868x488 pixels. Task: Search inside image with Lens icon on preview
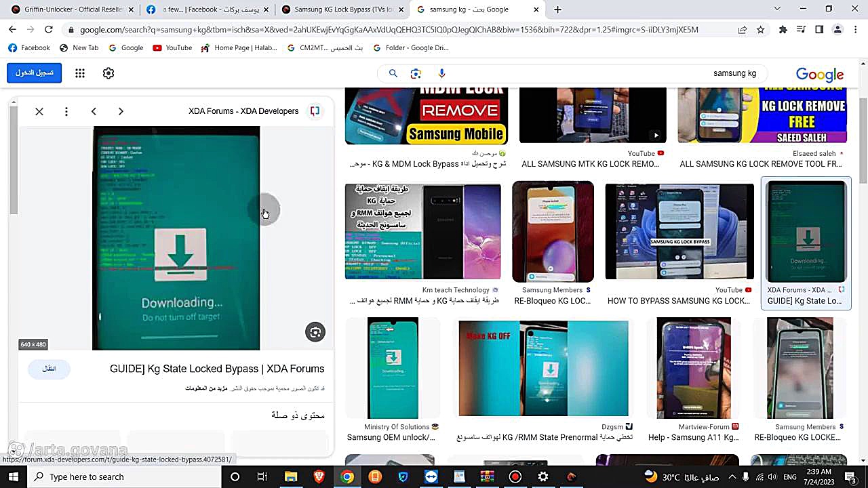pyautogui.click(x=315, y=332)
